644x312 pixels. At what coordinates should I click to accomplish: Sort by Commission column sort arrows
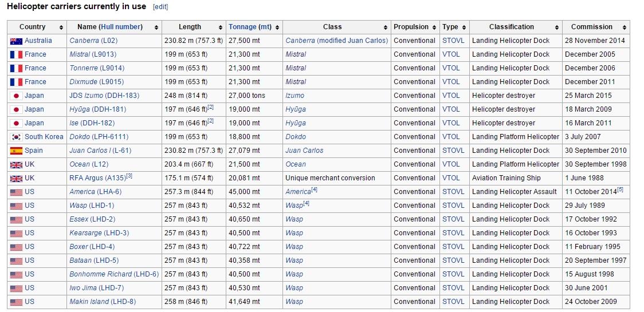(x=625, y=27)
